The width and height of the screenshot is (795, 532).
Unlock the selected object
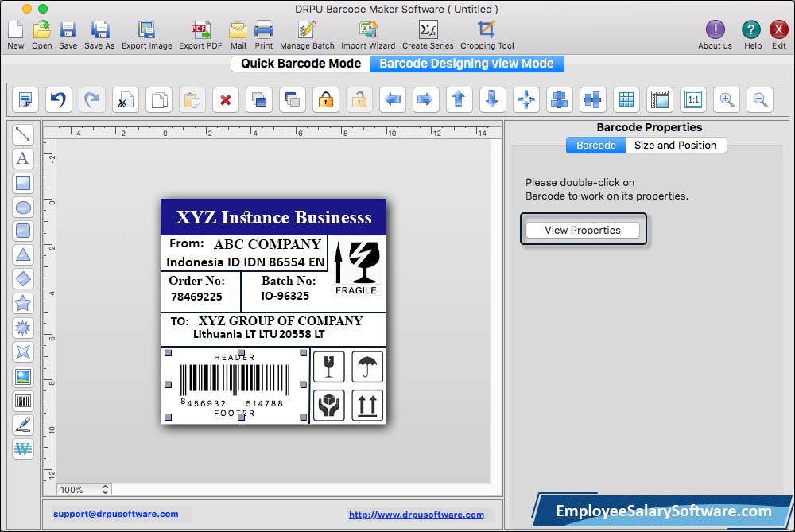pos(359,99)
